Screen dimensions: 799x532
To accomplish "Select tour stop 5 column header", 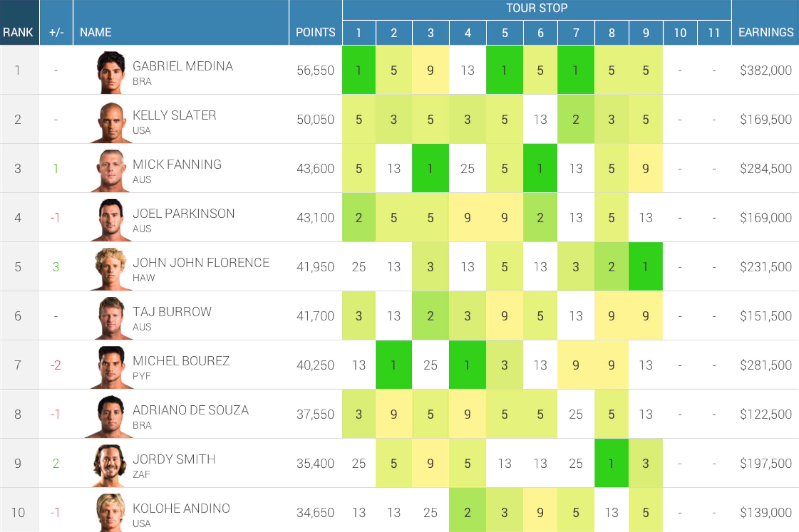I will pos(505,33).
